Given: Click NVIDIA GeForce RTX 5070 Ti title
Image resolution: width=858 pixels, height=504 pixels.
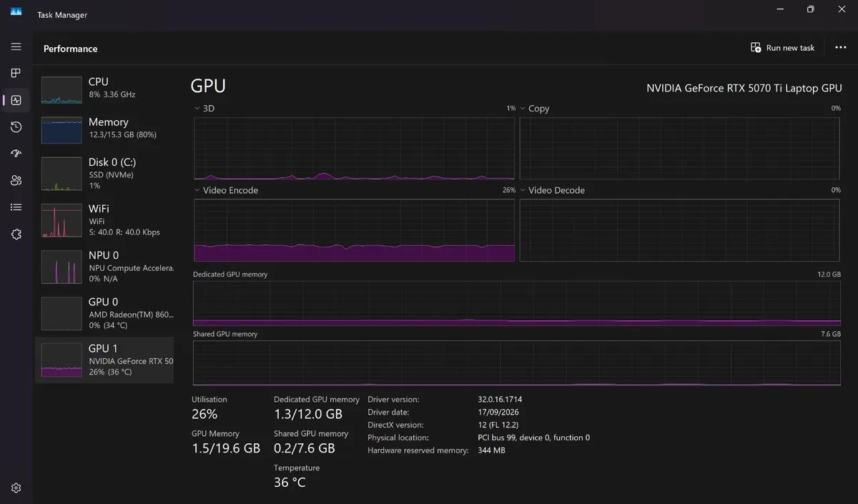Looking at the screenshot, I should (744, 88).
